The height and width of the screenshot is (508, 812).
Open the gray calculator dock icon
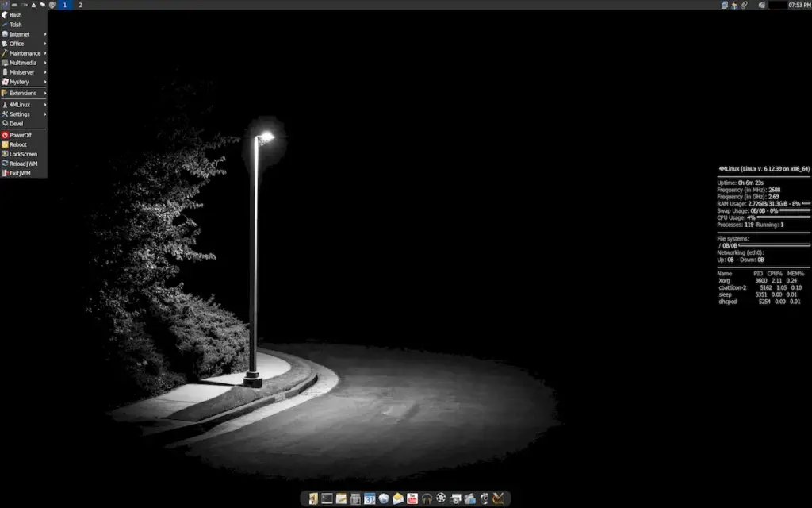click(x=355, y=498)
